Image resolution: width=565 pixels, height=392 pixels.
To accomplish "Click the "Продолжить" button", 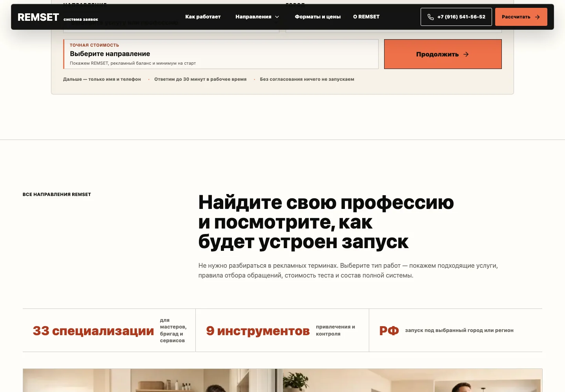I will tap(443, 54).
